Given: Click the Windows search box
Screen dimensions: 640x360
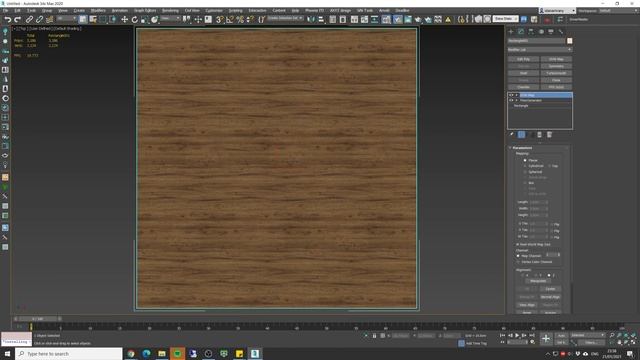Looking at the screenshot, I should [x=69, y=353].
